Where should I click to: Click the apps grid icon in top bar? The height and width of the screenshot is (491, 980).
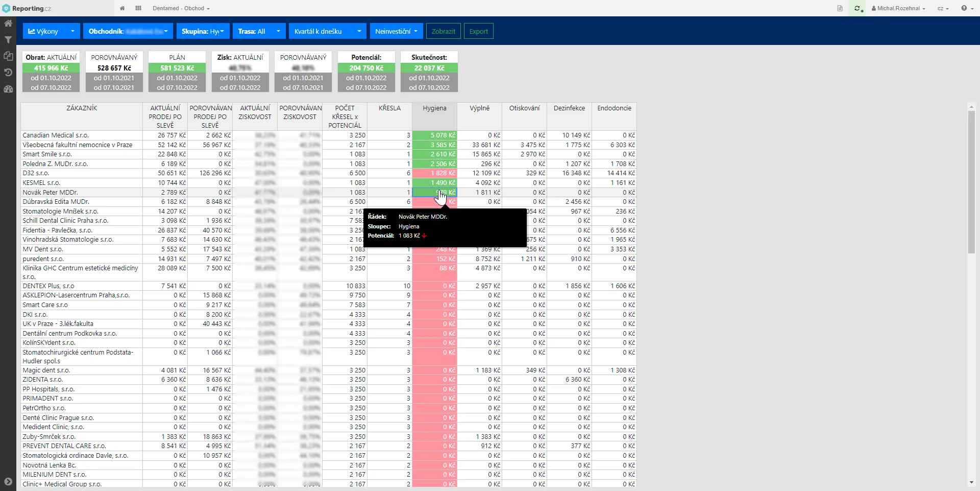[x=138, y=8]
